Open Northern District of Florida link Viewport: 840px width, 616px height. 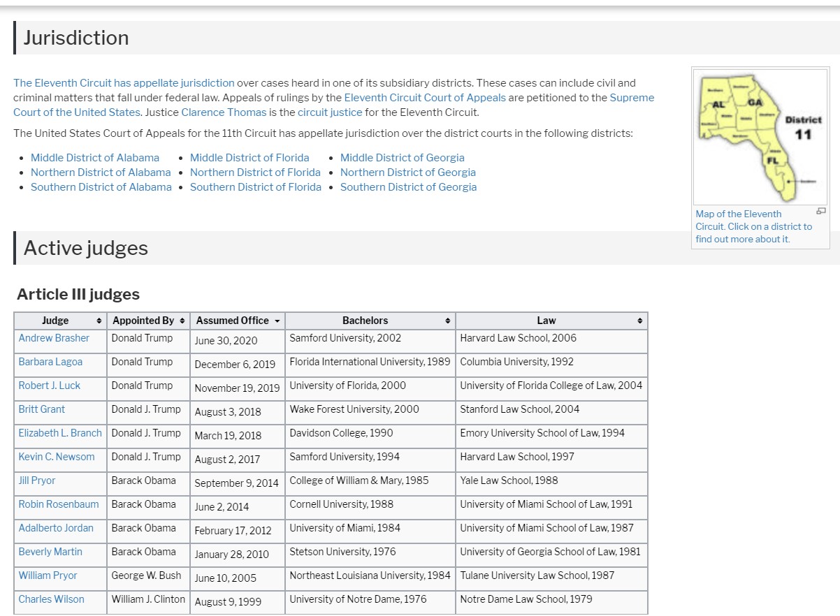click(255, 173)
